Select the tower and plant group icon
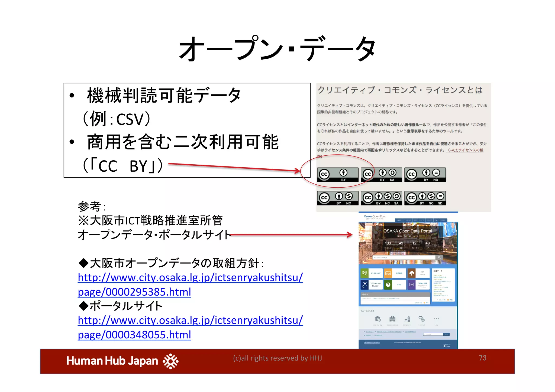This screenshot has height=392, width=555. 407,319
